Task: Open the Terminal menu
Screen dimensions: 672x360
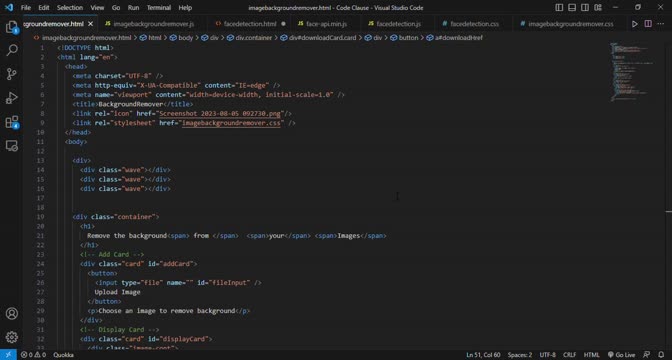Action: coord(159,8)
